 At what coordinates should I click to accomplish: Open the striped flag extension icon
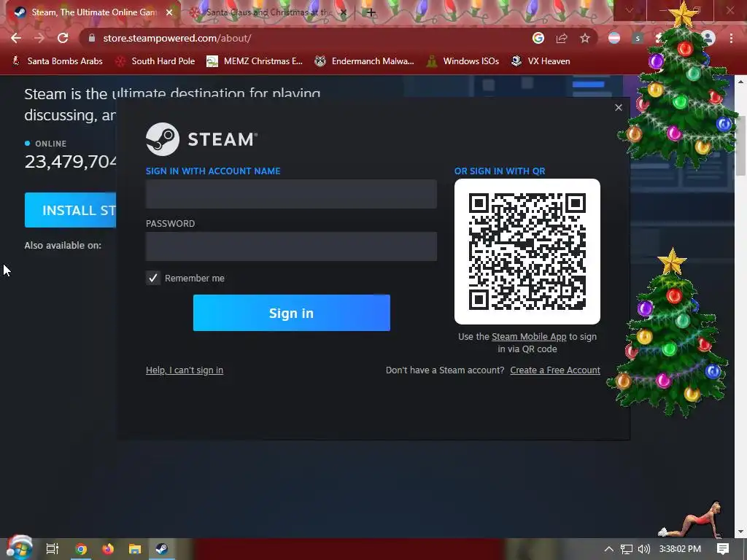tap(614, 38)
